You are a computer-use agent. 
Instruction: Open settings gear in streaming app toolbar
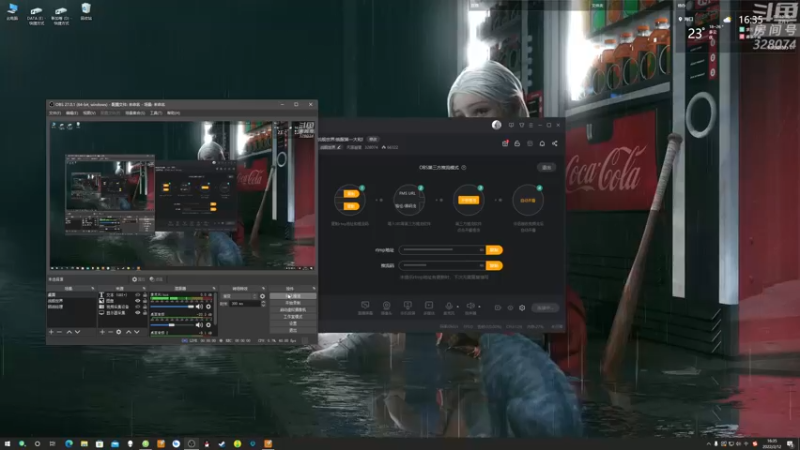[522, 308]
